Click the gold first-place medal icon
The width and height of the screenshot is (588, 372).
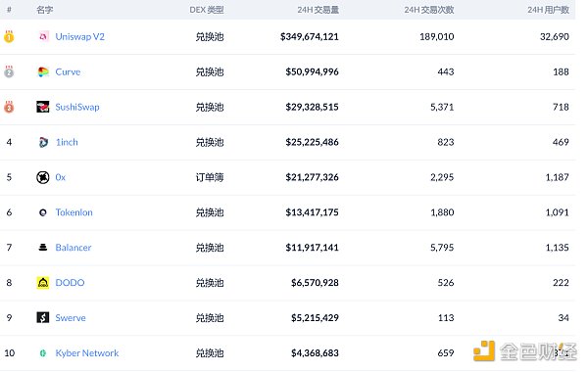9,36
